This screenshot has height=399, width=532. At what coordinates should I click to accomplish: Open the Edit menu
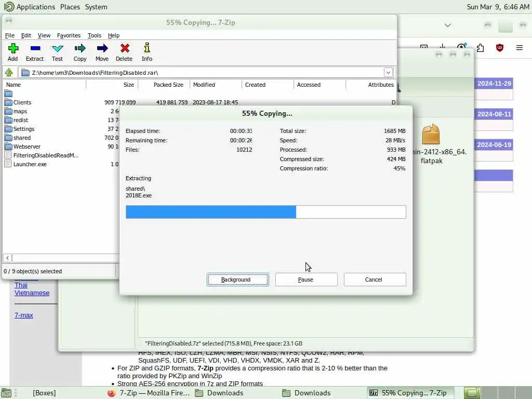[x=26, y=35]
